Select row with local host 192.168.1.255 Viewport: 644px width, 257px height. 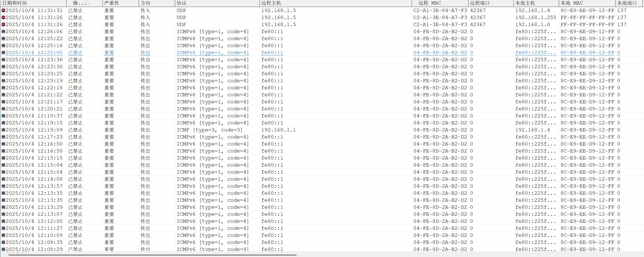tap(536, 17)
